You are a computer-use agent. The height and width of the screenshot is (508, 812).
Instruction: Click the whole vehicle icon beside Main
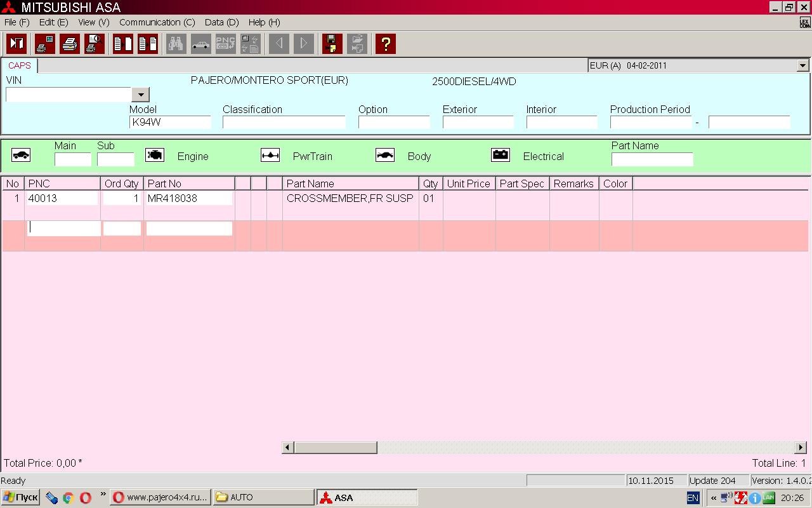click(21, 155)
